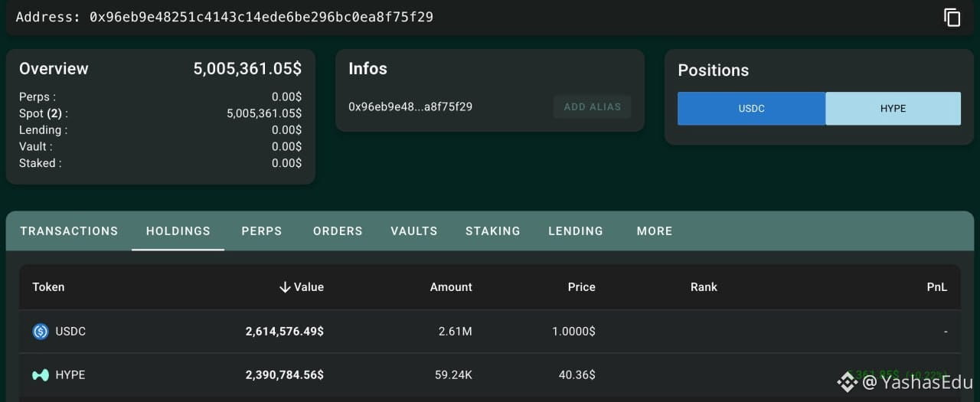Select HYPE positions toggle
Screen dimensions: 980x402
coord(893,109)
